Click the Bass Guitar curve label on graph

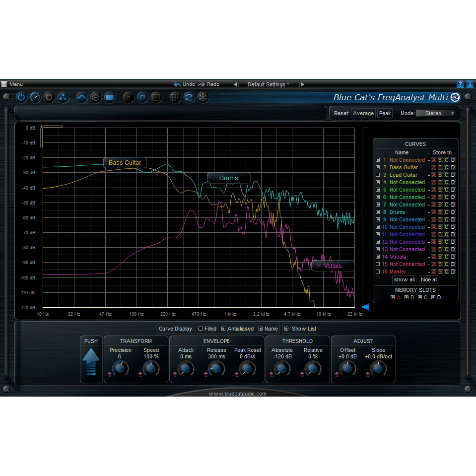pos(125,163)
